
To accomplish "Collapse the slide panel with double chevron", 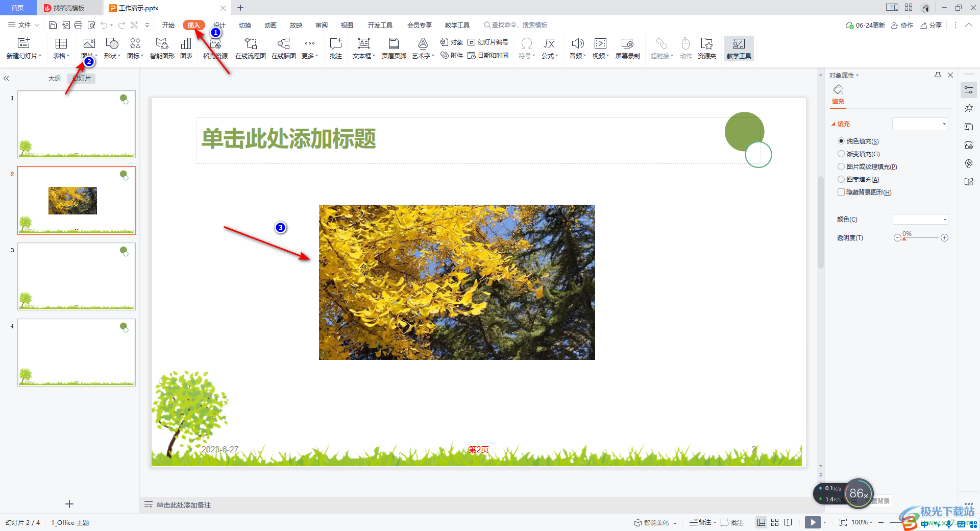I will tap(7, 79).
